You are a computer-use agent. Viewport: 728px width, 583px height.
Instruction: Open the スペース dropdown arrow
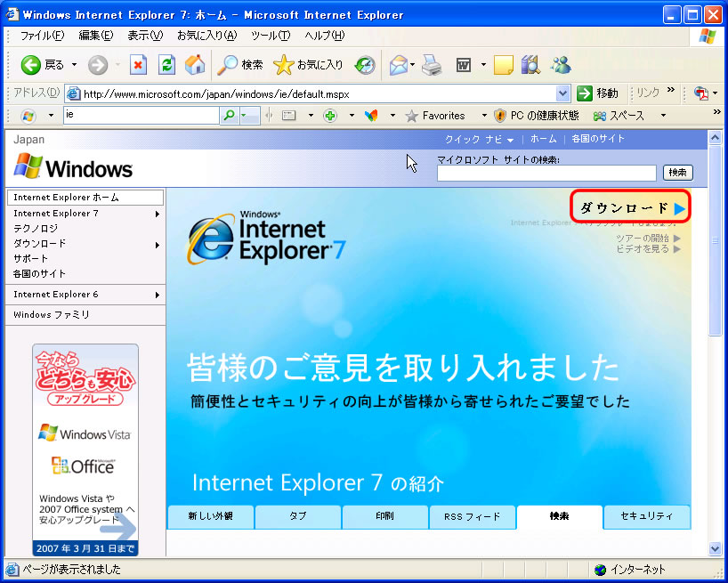pos(663,116)
